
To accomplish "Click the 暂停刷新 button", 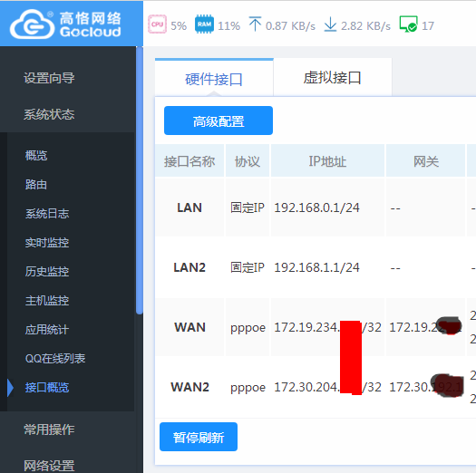I will [199, 437].
